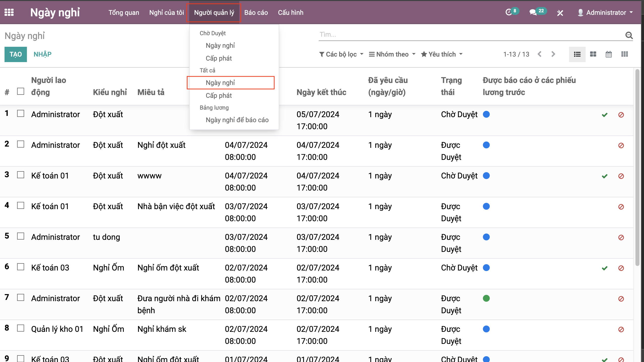Open the activities clock icon
Image resolution: width=644 pixels, height=362 pixels.
point(509,12)
